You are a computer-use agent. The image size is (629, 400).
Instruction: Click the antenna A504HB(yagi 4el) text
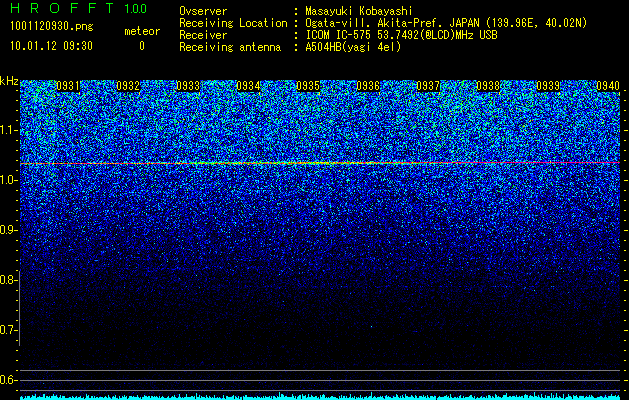click(353, 47)
